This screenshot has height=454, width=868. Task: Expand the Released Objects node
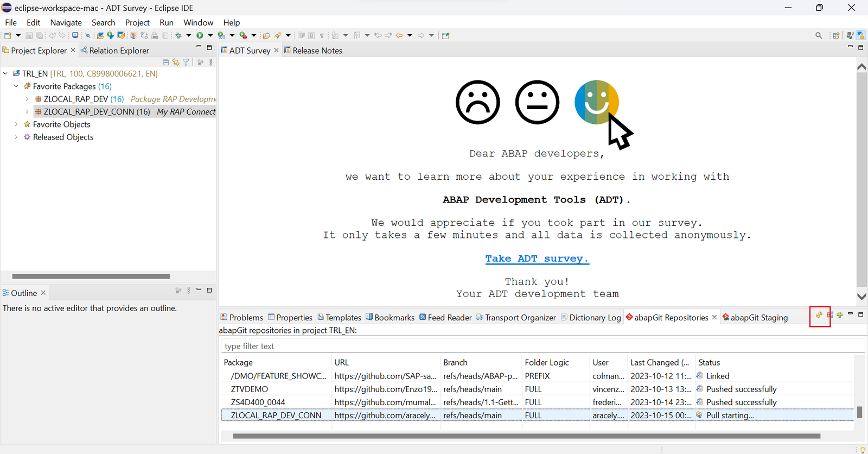pyautogui.click(x=16, y=137)
